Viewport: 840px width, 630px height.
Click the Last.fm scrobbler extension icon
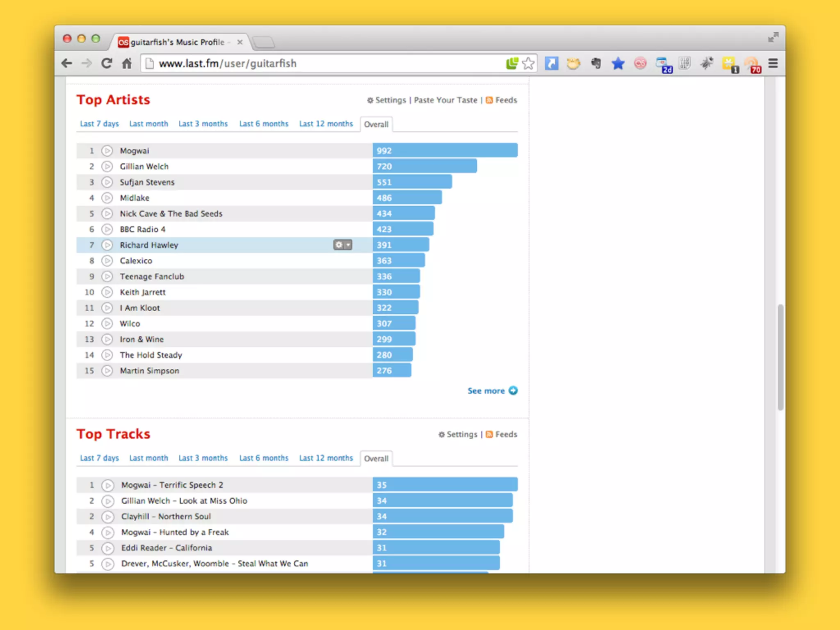pos(640,64)
